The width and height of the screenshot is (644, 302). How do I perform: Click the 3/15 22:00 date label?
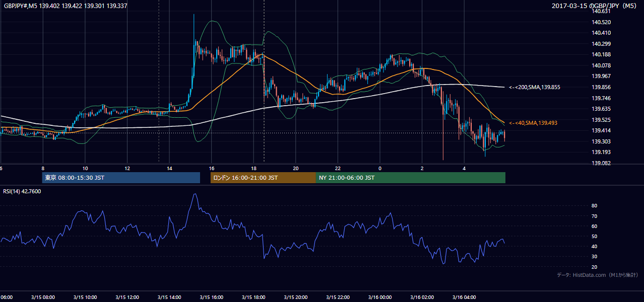click(338, 297)
